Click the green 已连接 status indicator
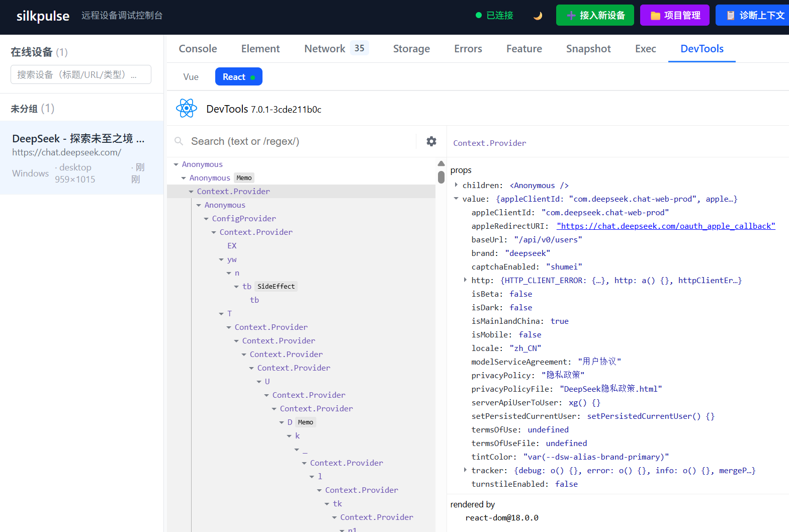 (x=494, y=16)
